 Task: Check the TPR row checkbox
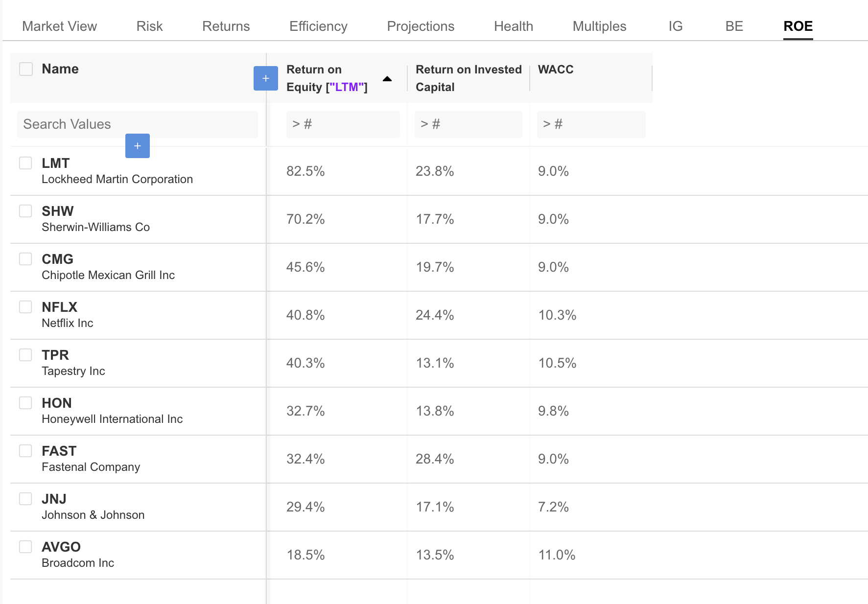pyautogui.click(x=25, y=355)
